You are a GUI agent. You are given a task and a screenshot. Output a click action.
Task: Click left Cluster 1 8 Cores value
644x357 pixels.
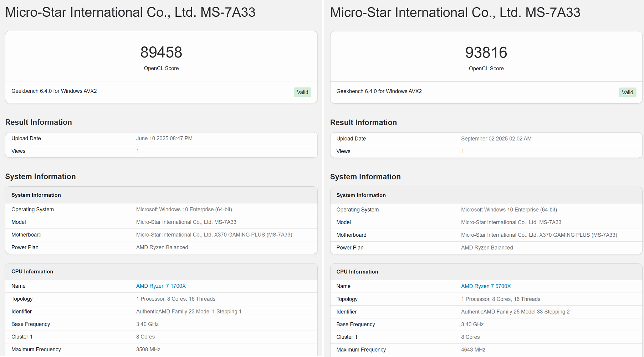(145, 337)
